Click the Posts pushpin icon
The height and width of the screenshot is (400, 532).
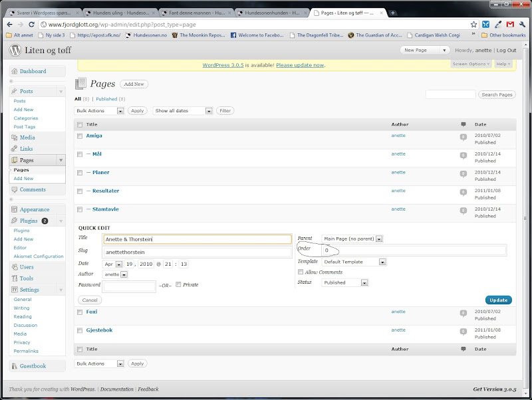pyautogui.click(x=14, y=91)
